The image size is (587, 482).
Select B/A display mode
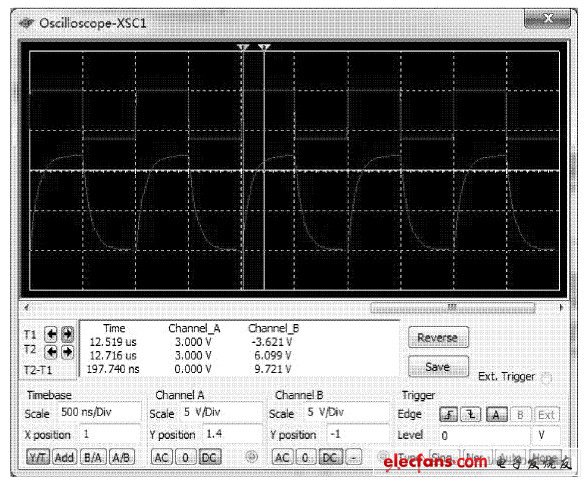93,457
